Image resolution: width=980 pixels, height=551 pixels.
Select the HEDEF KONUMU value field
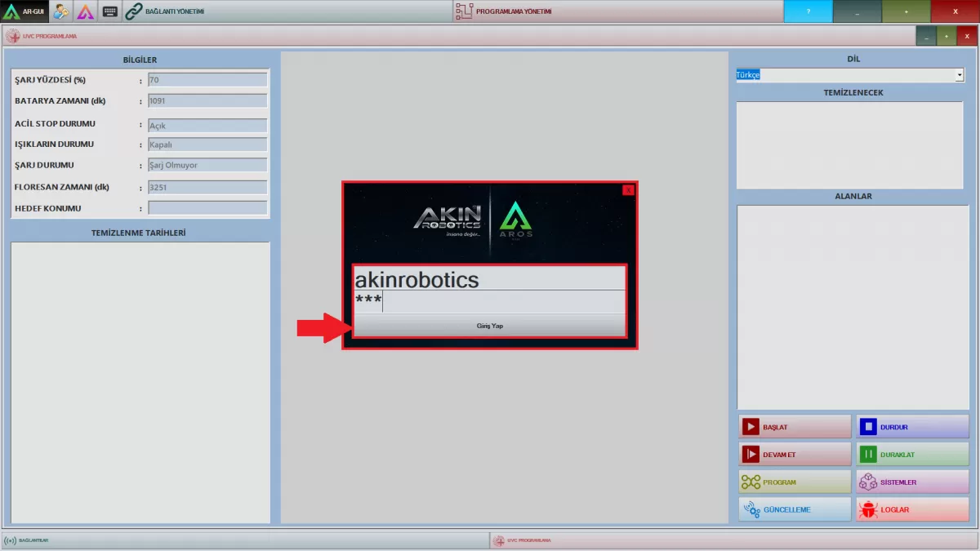pyautogui.click(x=207, y=207)
